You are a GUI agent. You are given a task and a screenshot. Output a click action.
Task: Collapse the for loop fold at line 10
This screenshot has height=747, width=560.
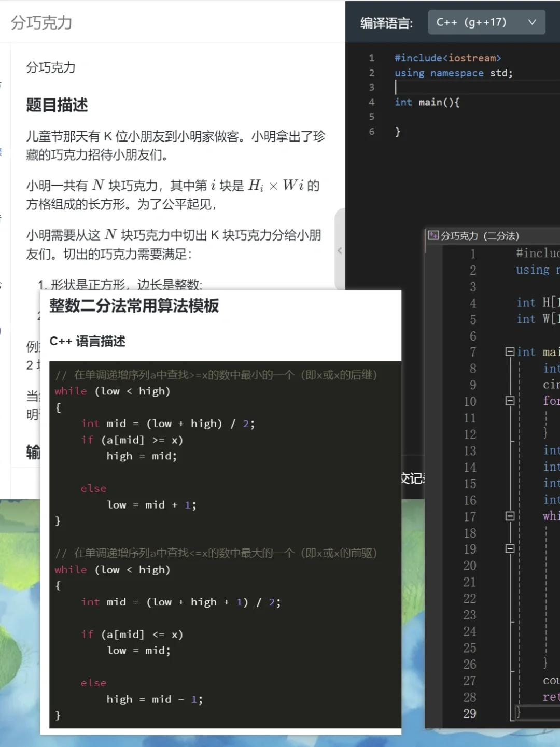click(510, 401)
